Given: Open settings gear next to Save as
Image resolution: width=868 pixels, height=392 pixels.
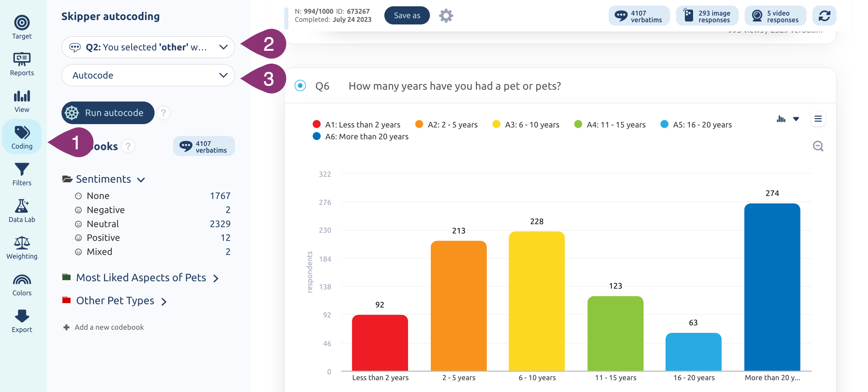Looking at the screenshot, I should pos(446,16).
